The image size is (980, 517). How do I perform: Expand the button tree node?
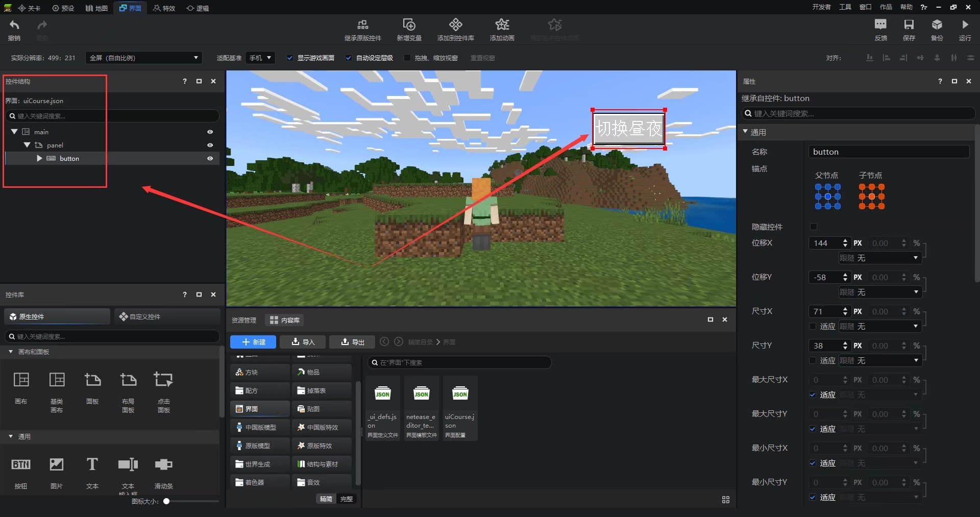pyautogui.click(x=39, y=158)
